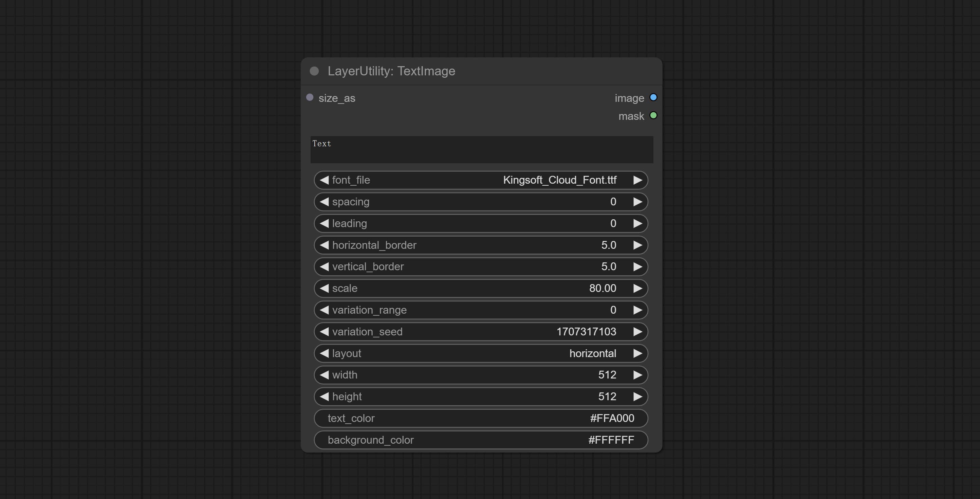Increase spacing with right arrow
980x499 pixels.
[x=637, y=202]
